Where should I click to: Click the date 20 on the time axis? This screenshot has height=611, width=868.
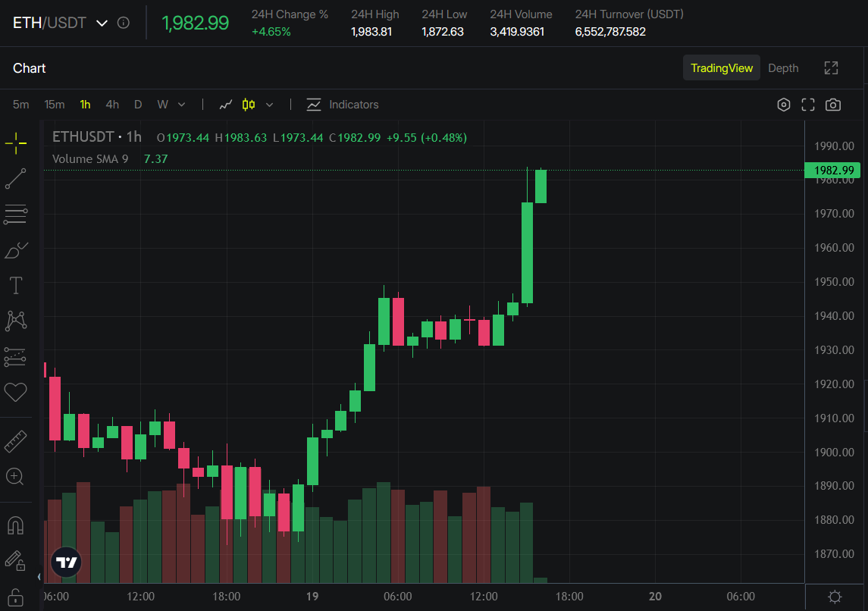click(655, 596)
